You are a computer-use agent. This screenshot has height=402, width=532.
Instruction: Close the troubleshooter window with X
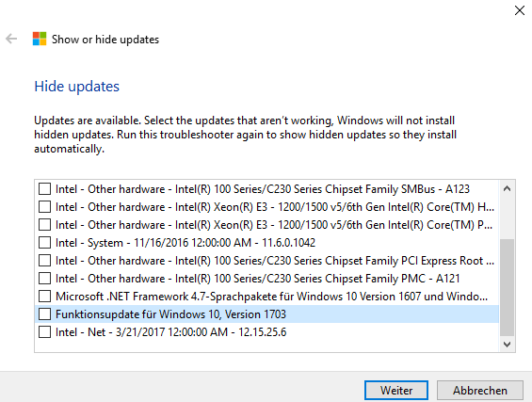(520, 10)
